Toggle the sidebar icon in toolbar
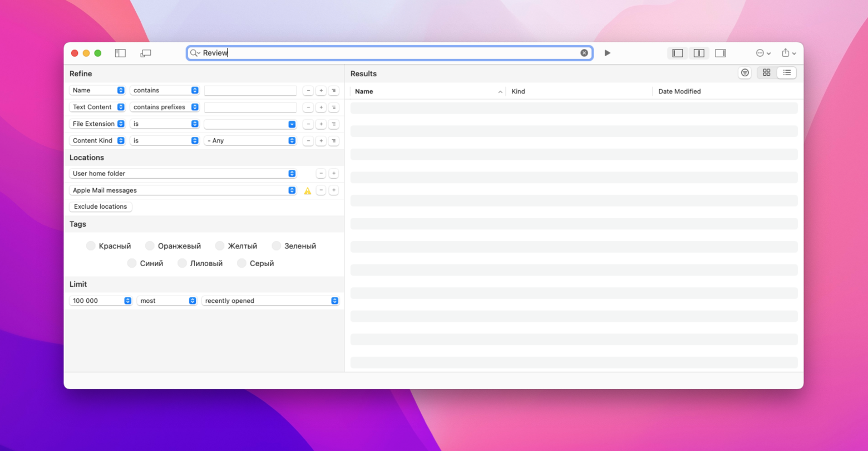The width and height of the screenshot is (868, 451). [x=120, y=53]
